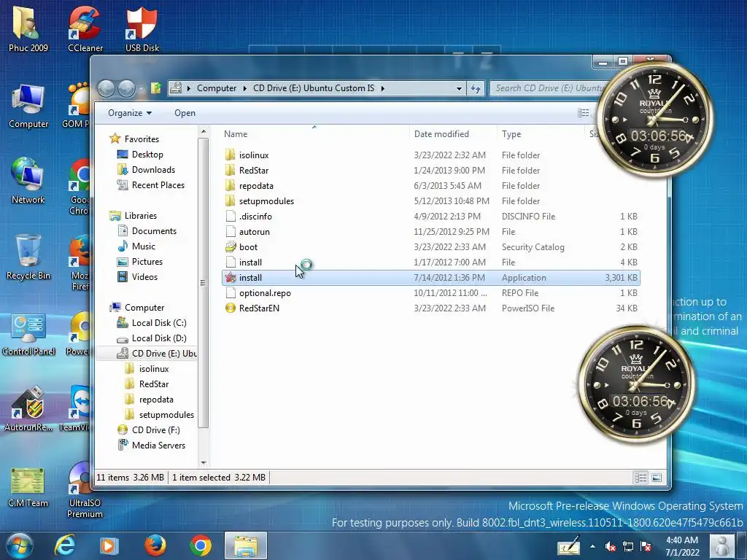Open the Computer desktop icon

(x=28, y=106)
